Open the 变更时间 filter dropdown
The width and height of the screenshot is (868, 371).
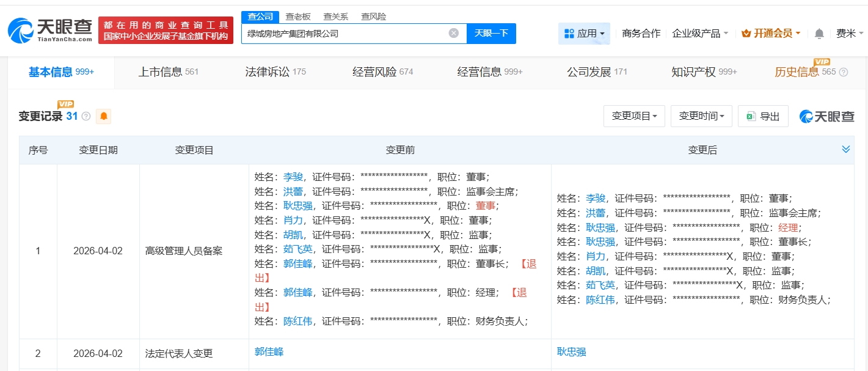[701, 116]
